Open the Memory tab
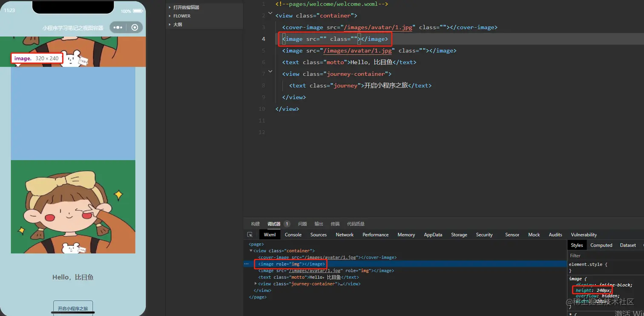Image resolution: width=644 pixels, height=316 pixels. coord(406,235)
